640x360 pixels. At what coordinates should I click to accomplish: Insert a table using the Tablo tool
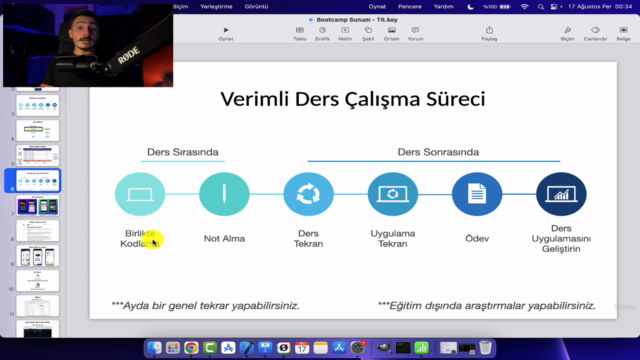300,33
